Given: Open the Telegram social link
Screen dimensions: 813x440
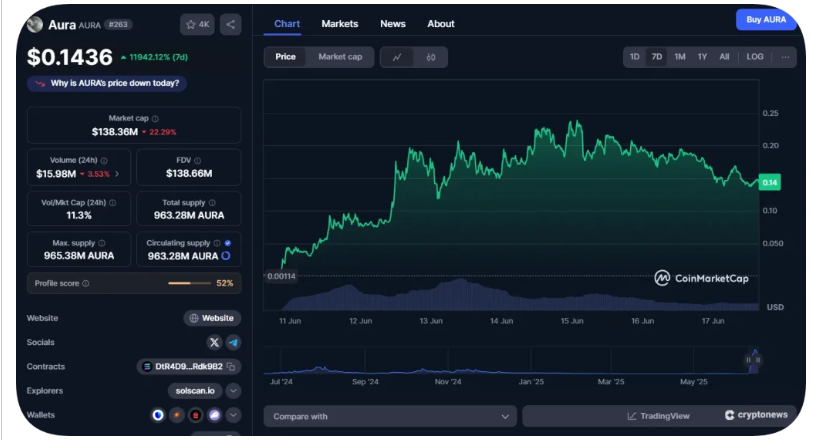Looking at the screenshot, I should point(232,342).
